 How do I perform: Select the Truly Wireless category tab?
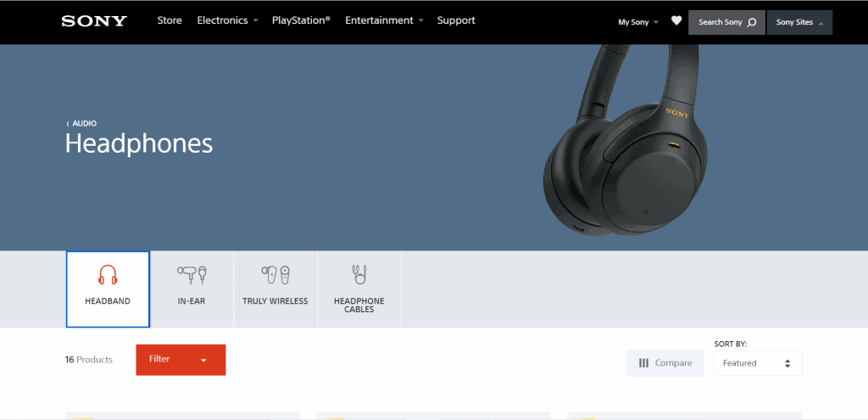(275, 289)
